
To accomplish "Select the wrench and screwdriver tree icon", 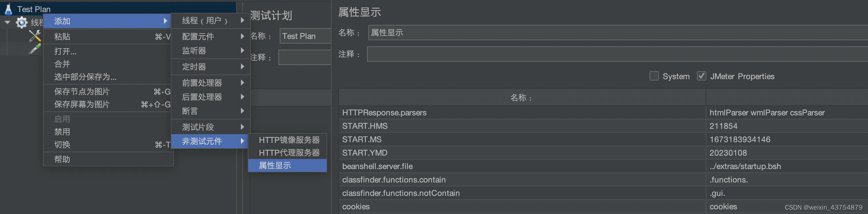I will [35, 36].
